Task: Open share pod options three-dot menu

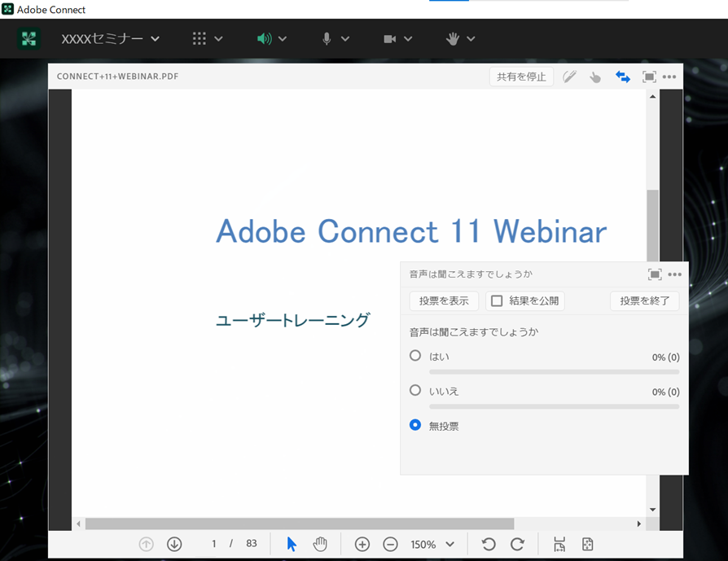Action: 669,77
